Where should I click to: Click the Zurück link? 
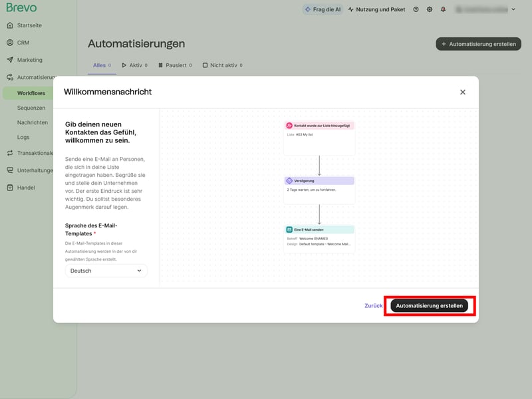373,306
